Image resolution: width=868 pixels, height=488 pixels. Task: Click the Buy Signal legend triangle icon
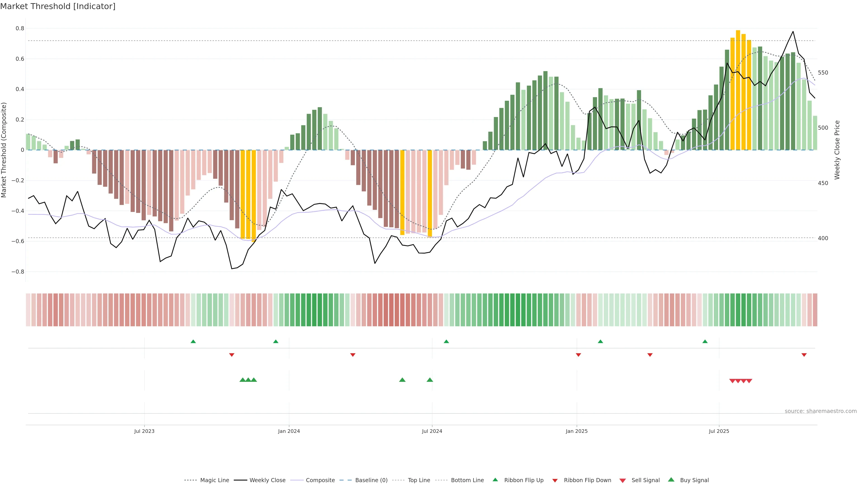coord(671,480)
